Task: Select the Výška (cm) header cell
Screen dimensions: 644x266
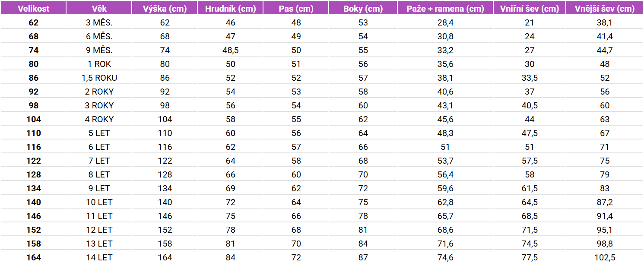Action: click(165, 9)
